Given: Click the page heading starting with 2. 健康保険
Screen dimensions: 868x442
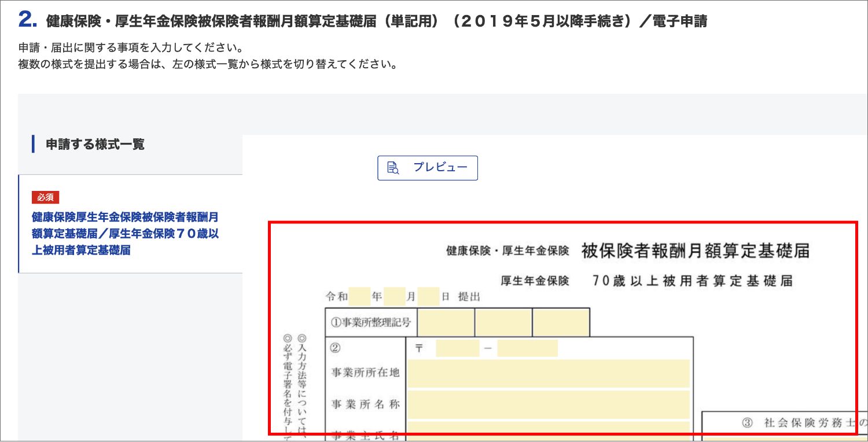Looking at the screenshot, I should point(362,21).
